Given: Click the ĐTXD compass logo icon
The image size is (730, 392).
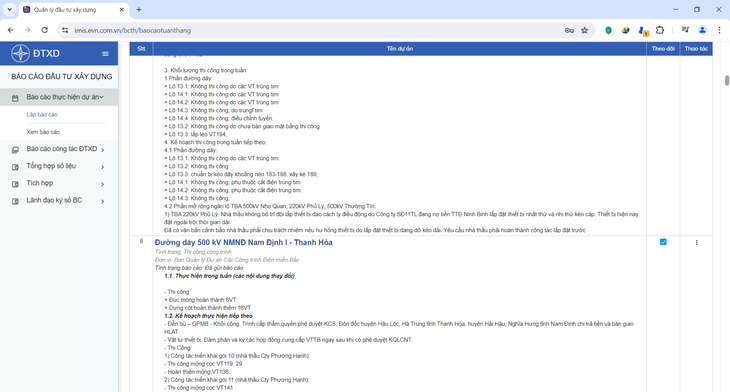Looking at the screenshot, I should click(20, 54).
